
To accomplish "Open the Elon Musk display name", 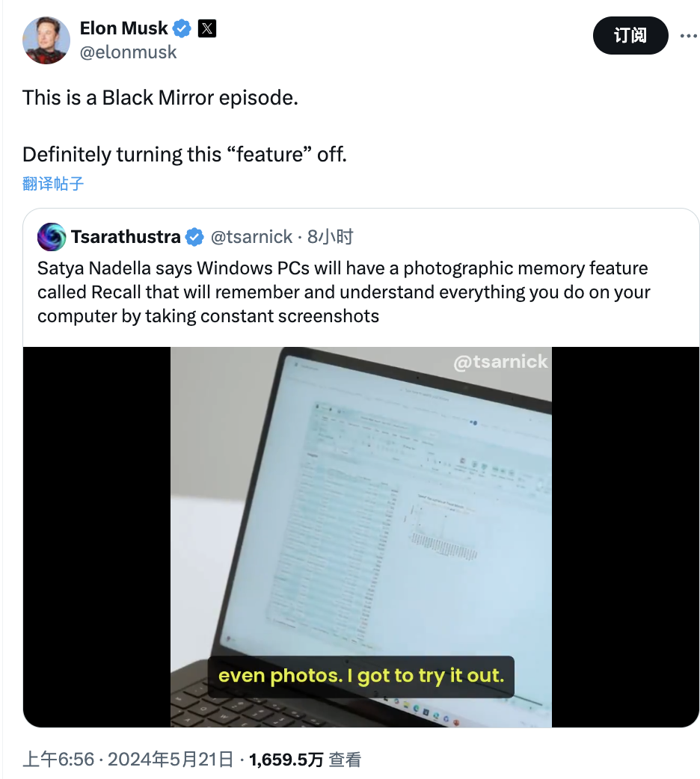I will 124,28.
